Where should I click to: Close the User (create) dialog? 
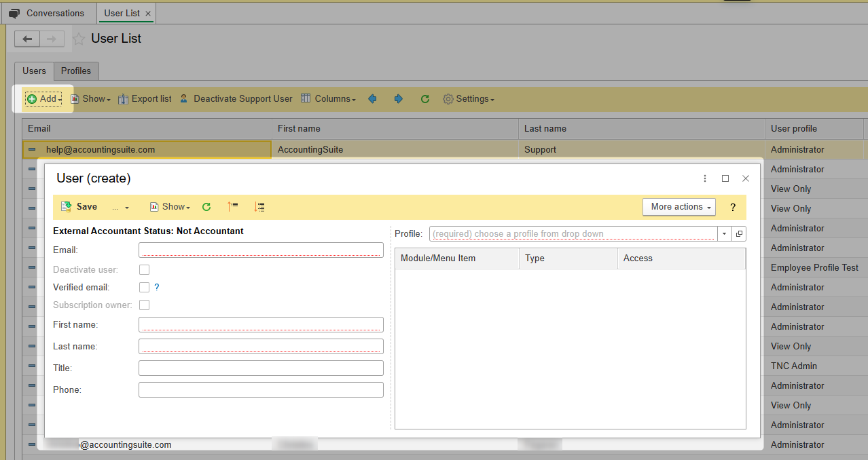[x=746, y=178]
